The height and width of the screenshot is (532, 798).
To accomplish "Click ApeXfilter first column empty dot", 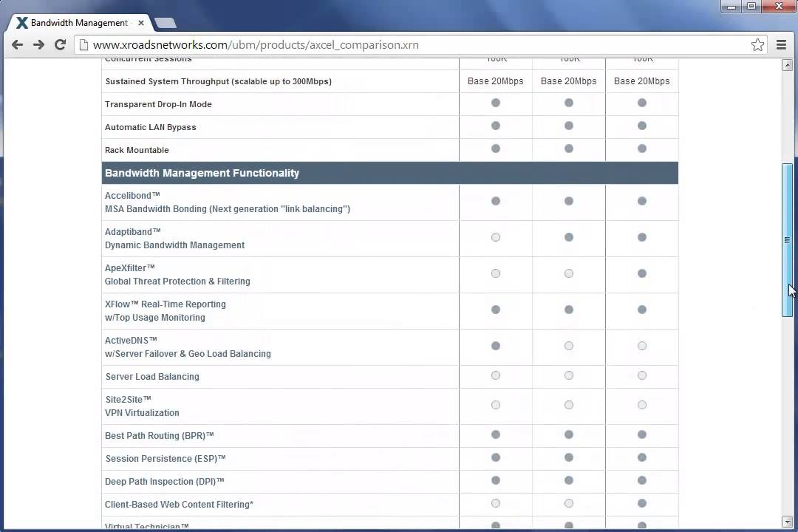I will tap(496, 273).
